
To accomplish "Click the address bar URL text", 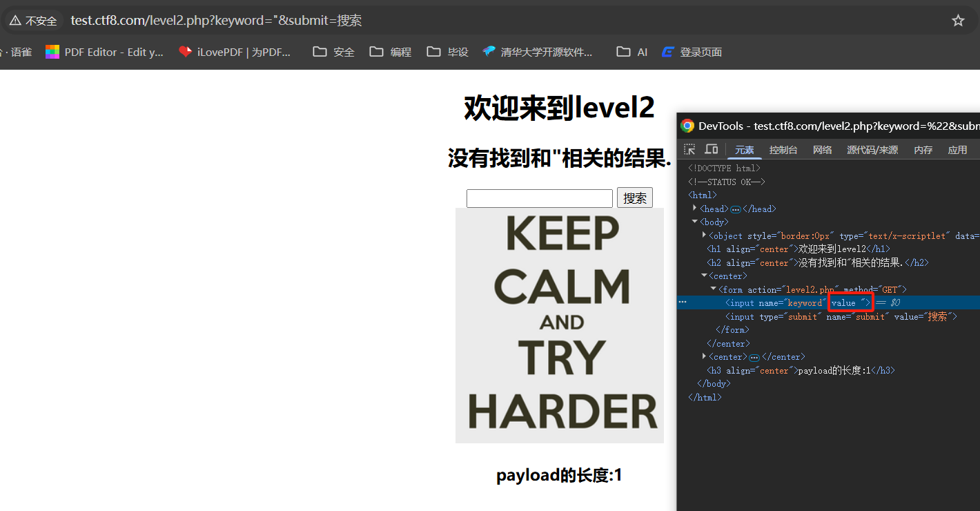I will pyautogui.click(x=216, y=21).
